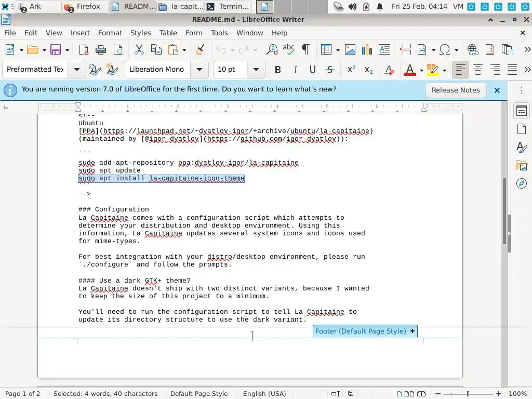Clear direct formatting
Image resolution: width=532 pixels, height=399 pixels.
pos(390,70)
